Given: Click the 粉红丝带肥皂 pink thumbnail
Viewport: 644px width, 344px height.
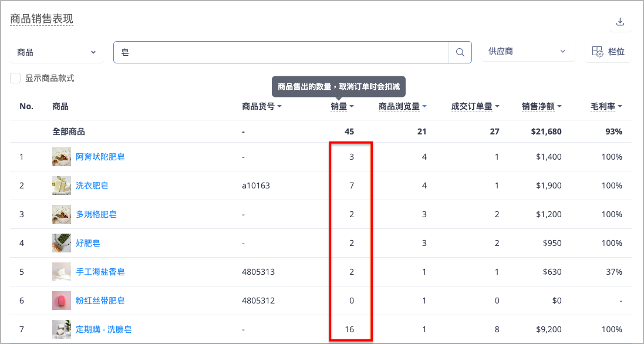Looking at the screenshot, I should point(62,301).
